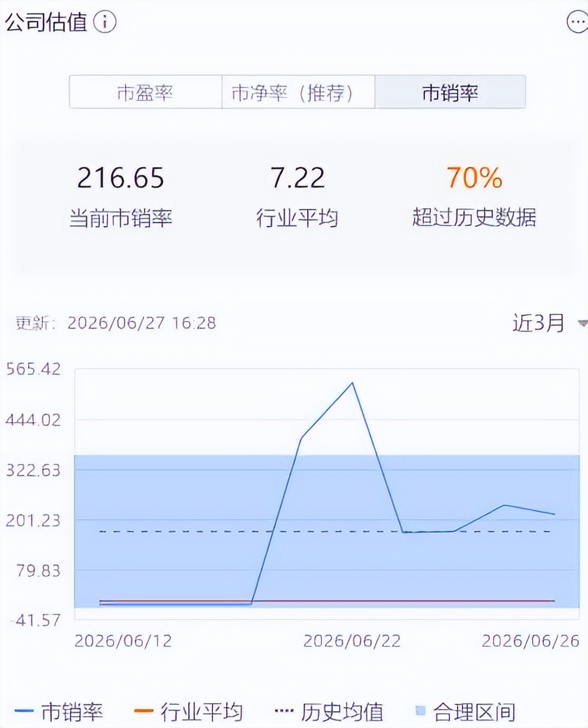Click the 行业平均 label under 7.22
This screenshot has height=728, width=588.
tap(298, 218)
